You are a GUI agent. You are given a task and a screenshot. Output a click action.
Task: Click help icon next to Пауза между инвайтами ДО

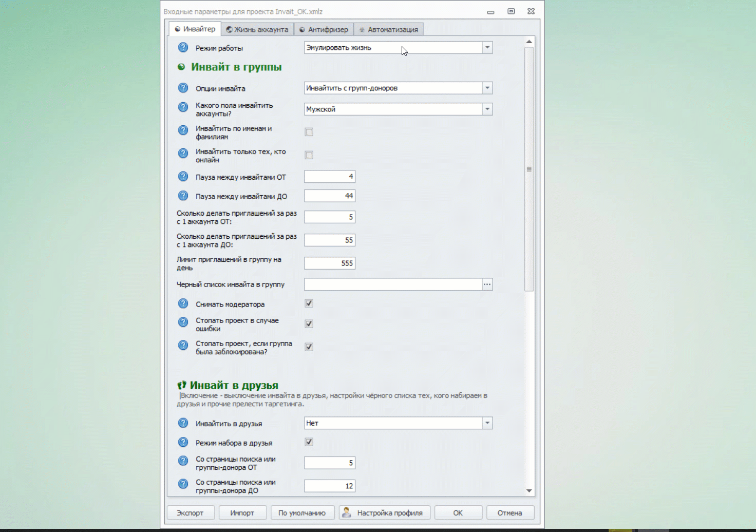click(183, 196)
